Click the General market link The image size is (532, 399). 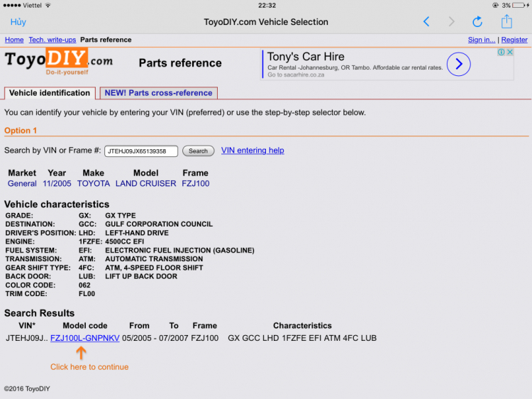22,183
